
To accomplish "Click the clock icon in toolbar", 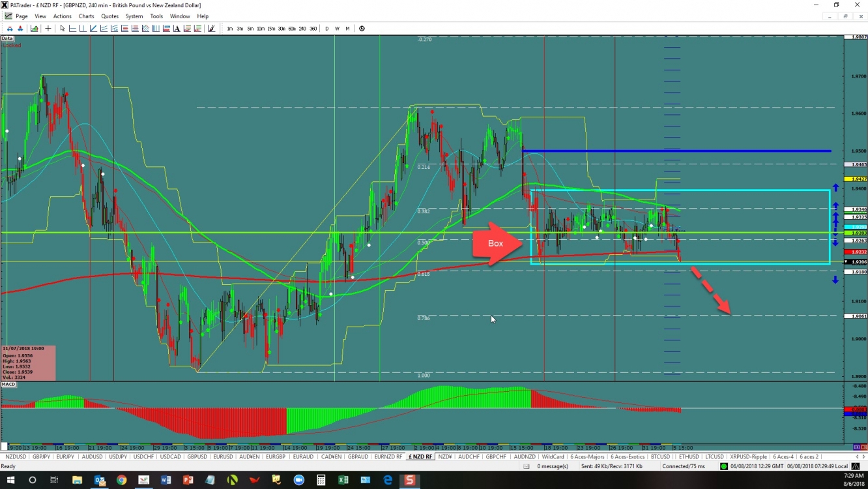I will point(362,29).
